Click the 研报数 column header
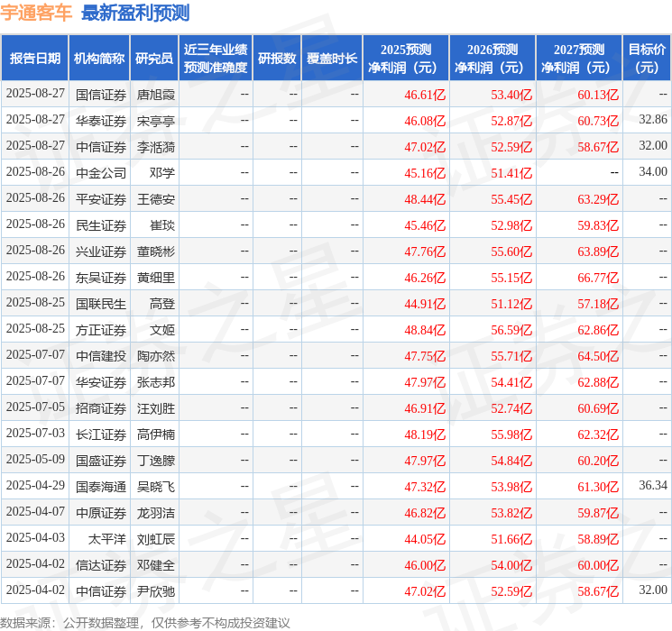The image size is (672, 631). 277,59
